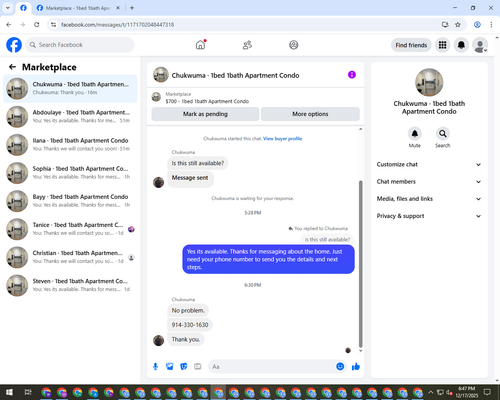The height and width of the screenshot is (400, 500).
Task: Open Tanice's conversation in the list
Action: tap(70, 229)
